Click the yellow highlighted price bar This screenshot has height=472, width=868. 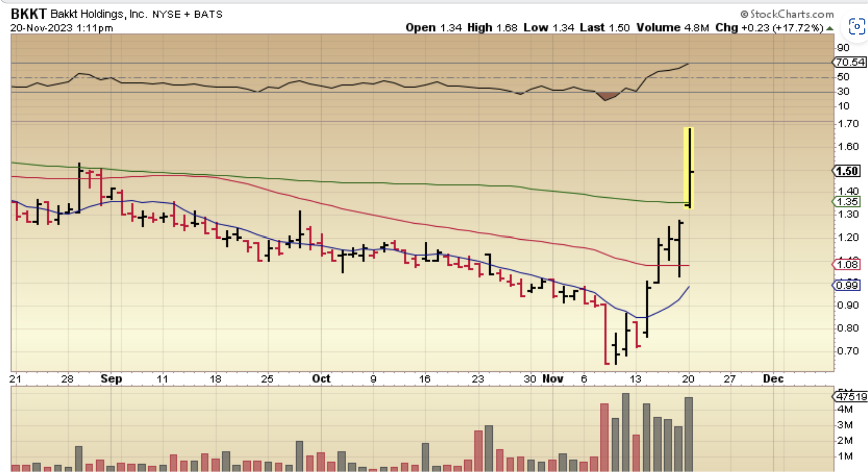pyautogui.click(x=689, y=168)
